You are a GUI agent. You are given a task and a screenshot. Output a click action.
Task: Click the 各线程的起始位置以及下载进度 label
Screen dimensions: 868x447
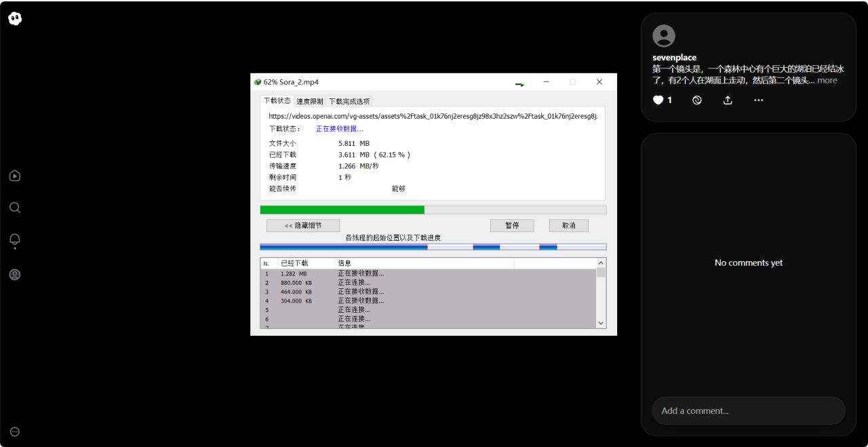coord(393,237)
